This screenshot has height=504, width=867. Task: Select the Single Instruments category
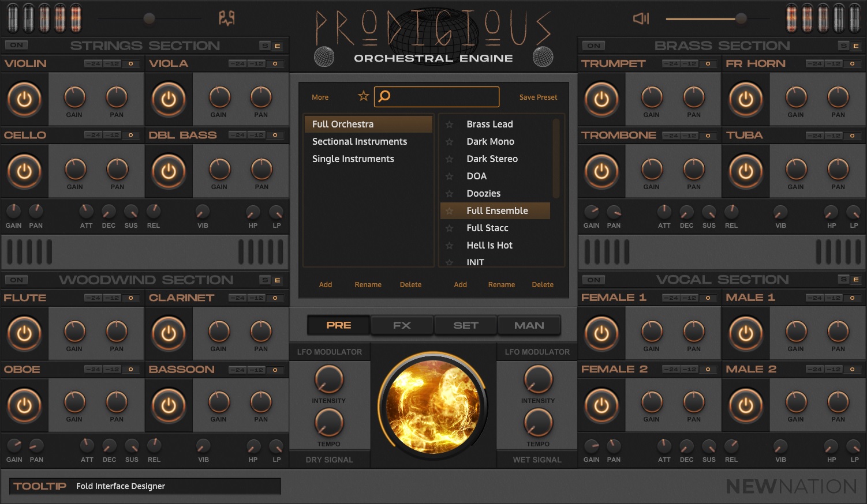(x=353, y=159)
